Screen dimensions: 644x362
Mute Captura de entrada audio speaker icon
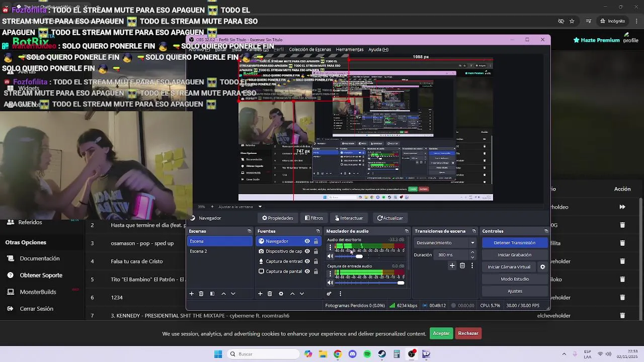tap(330, 283)
